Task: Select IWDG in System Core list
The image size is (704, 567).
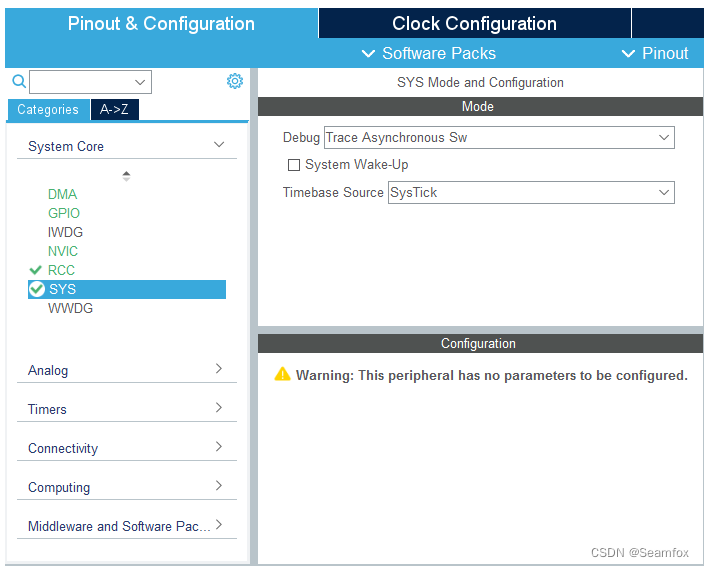Action: [65, 232]
